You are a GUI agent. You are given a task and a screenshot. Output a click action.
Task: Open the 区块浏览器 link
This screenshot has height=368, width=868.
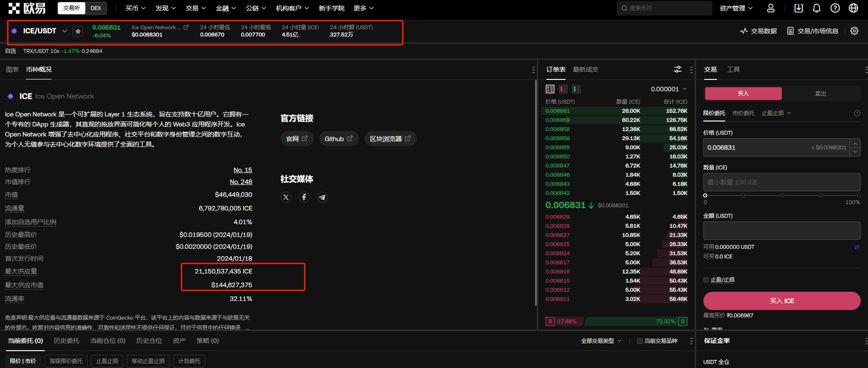(x=390, y=139)
